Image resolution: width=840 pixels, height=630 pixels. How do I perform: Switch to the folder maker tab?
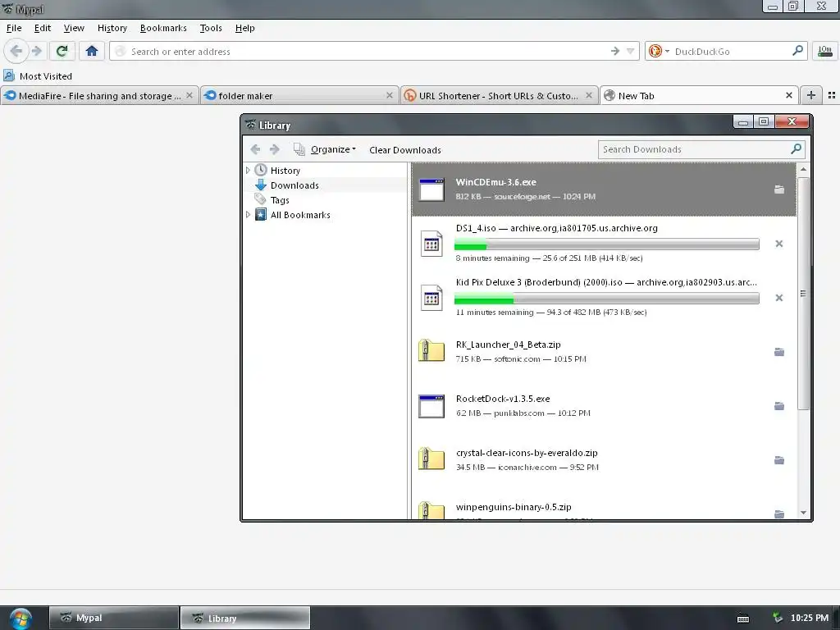(299, 96)
